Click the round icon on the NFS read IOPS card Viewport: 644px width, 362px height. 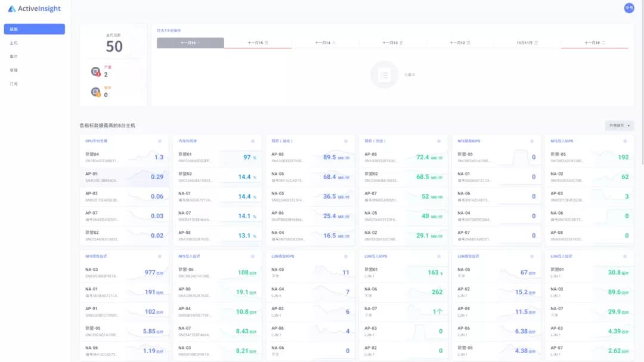(x=532, y=141)
